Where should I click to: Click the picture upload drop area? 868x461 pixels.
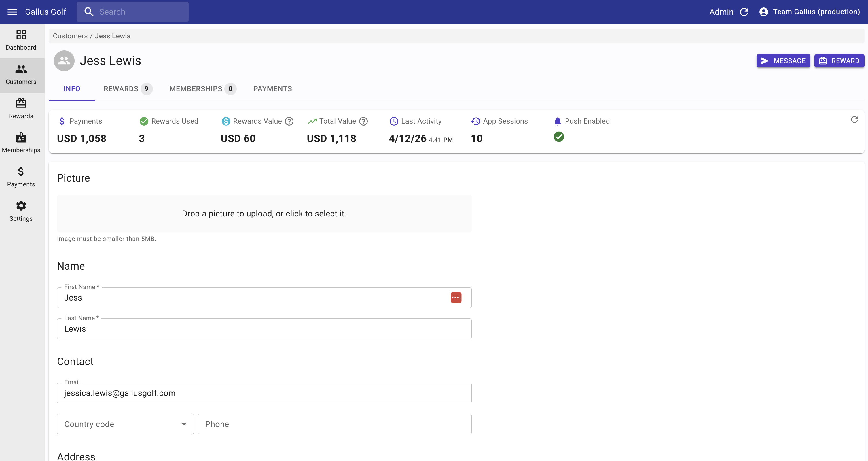point(264,213)
